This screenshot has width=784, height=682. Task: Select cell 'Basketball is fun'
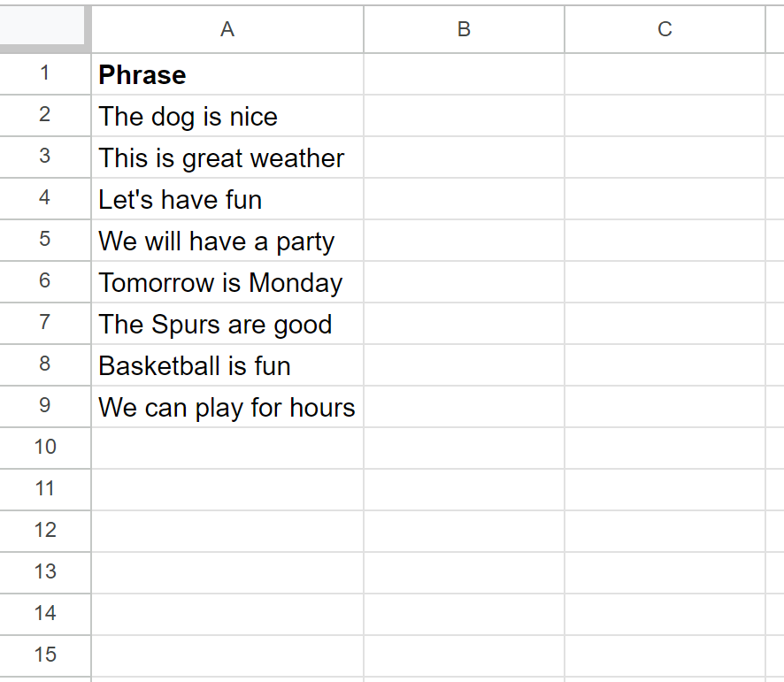(227, 364)
